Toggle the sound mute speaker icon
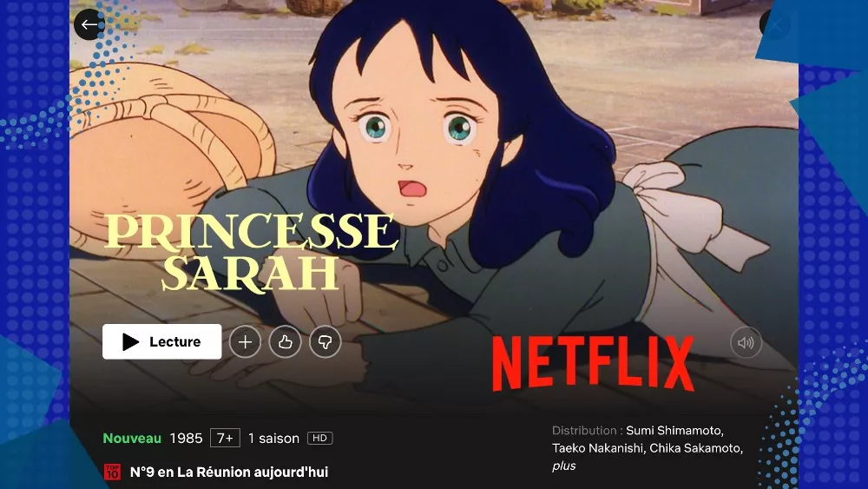 [x=746, y=343]
